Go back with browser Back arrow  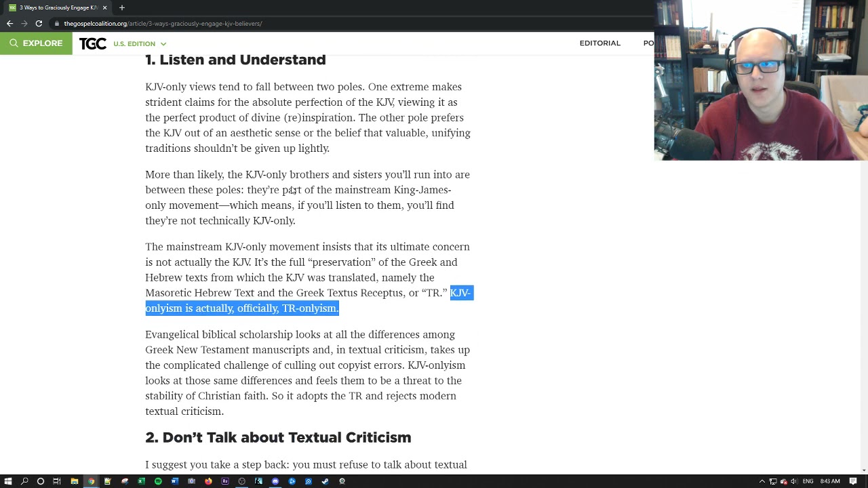(9, 24)
